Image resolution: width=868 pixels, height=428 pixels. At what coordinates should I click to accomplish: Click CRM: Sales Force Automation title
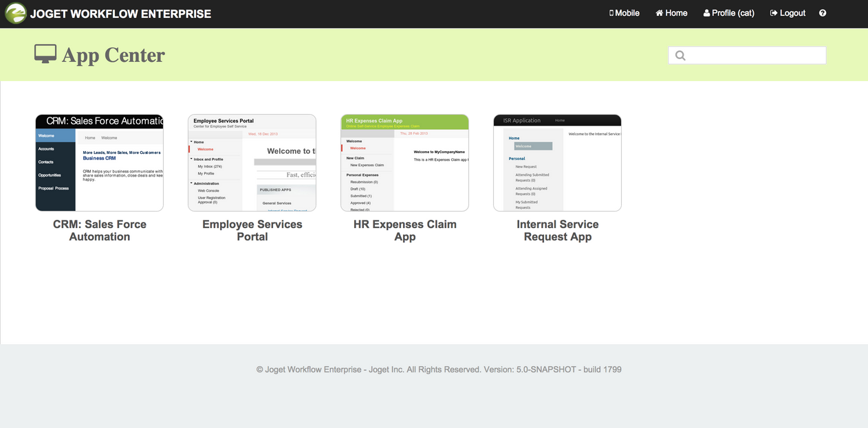[x=100, y=230]
